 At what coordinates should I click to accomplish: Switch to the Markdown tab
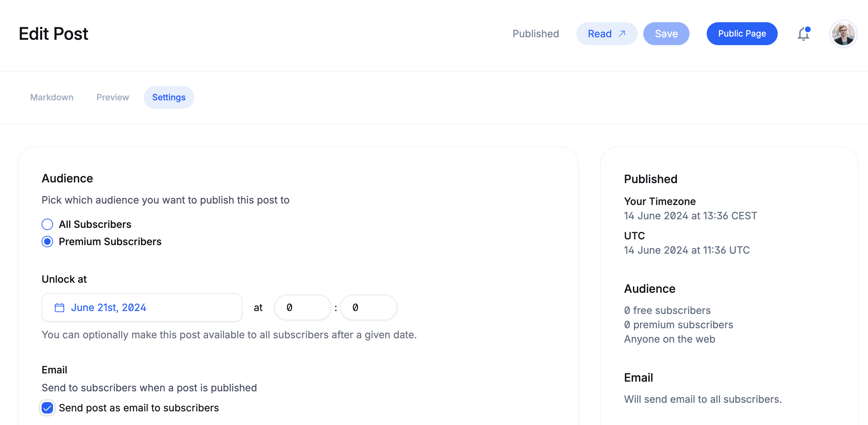[52, 97]
